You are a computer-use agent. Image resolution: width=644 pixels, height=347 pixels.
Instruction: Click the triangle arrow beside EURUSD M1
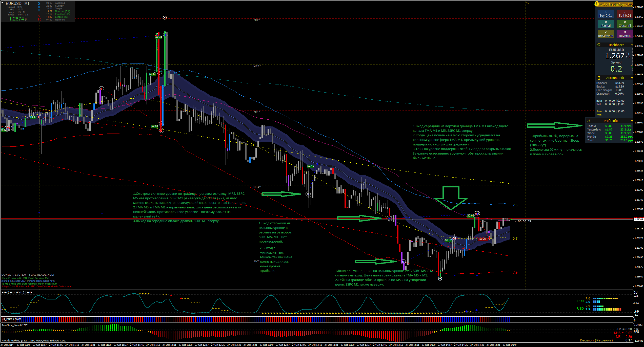click(2, 3)
